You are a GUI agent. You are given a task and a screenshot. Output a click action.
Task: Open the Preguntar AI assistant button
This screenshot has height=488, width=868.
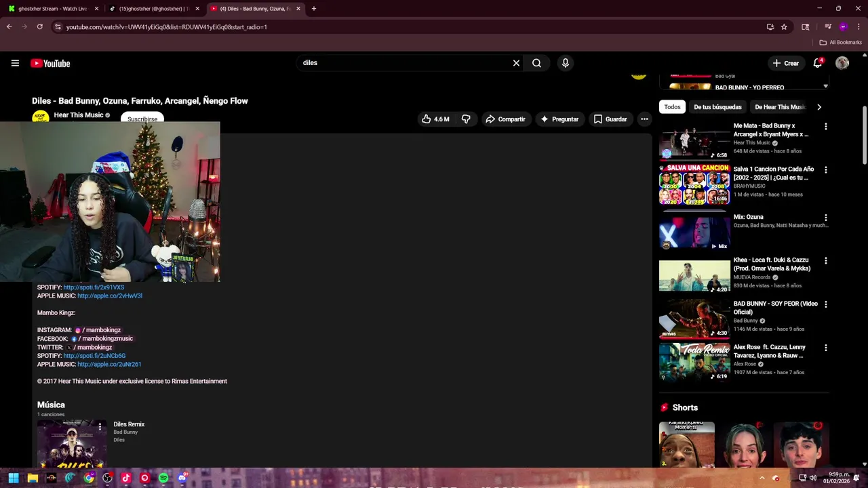coord(559,119)
